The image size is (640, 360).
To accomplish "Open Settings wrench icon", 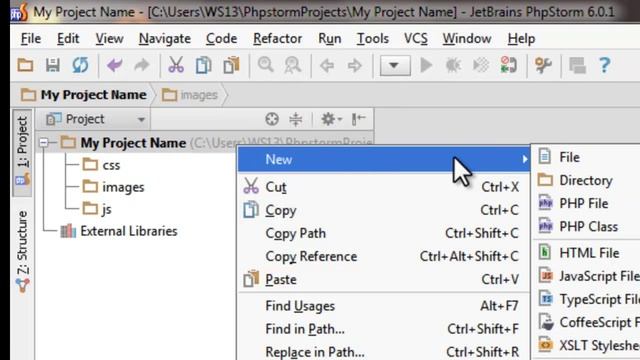I will coord(543,65).
